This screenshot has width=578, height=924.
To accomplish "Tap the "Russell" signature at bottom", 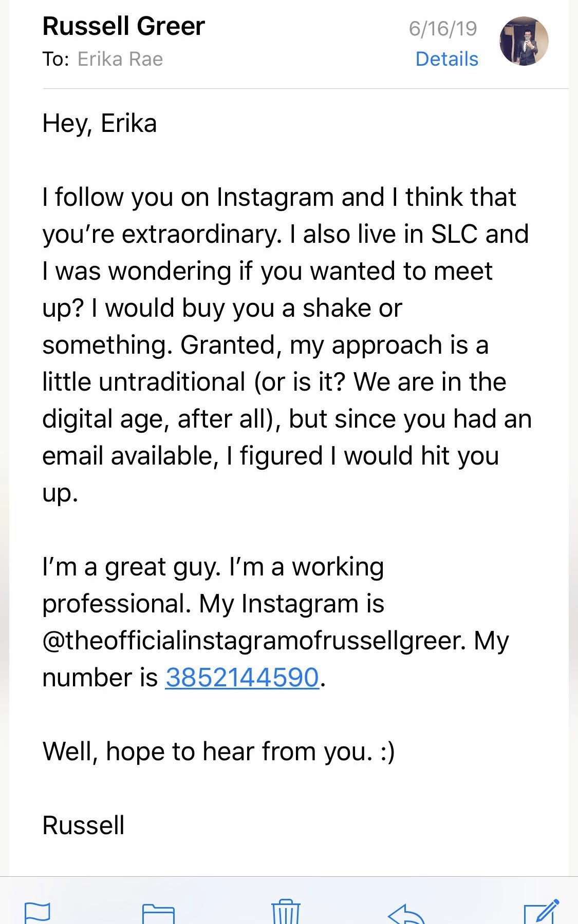I will (x=83, y=825).
